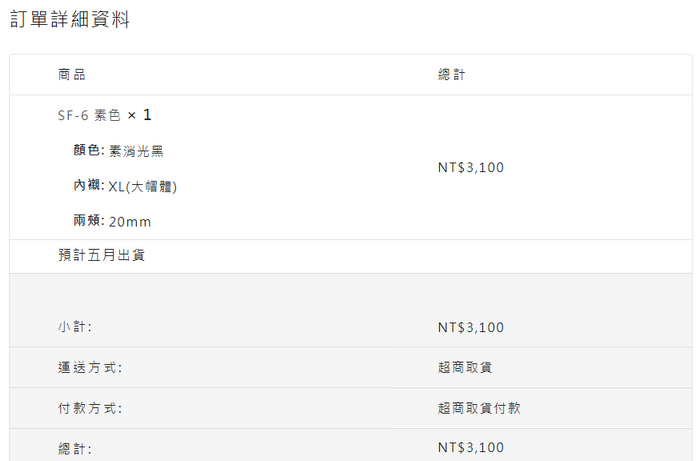Click the 超商取貨 shipping method value
The height and width of the screenshot is (461, 700).
pyautogui.click(x=465, y=368)
